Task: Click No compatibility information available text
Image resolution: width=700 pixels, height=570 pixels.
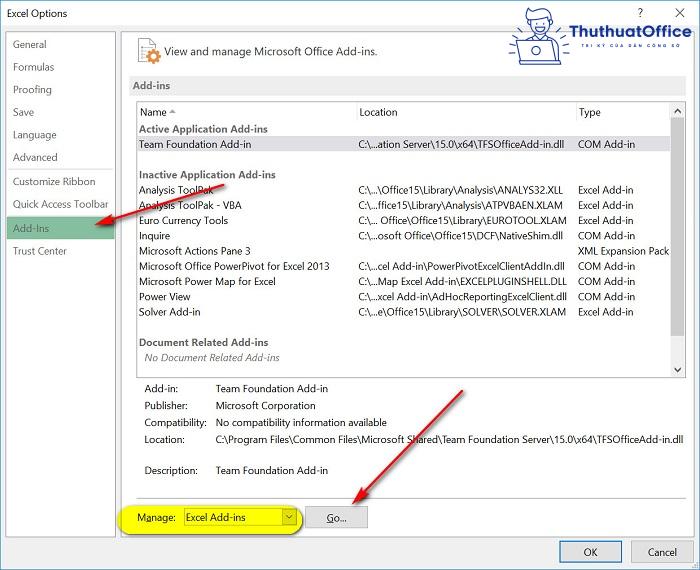Action: (x=301, y=422)
